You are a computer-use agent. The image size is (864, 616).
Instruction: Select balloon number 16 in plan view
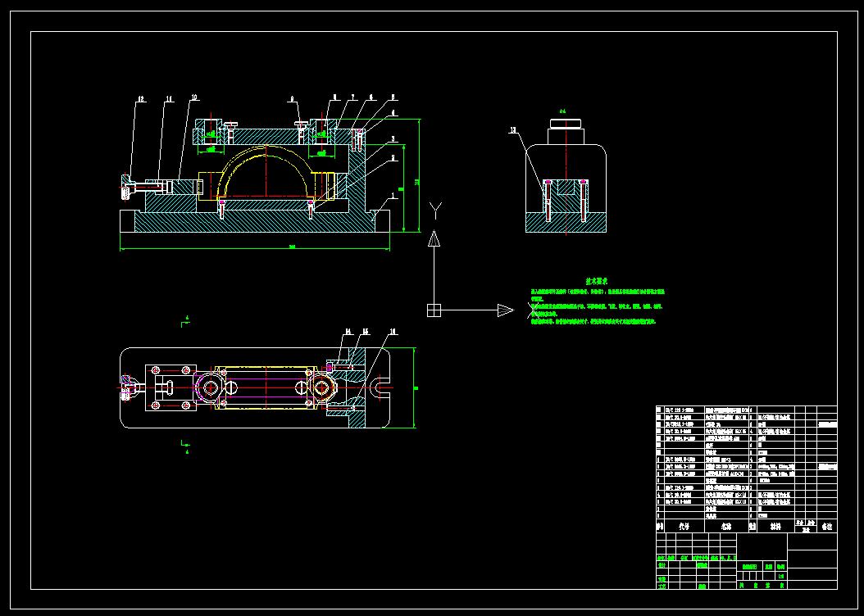pyautogui.click(x=393, y=332)
